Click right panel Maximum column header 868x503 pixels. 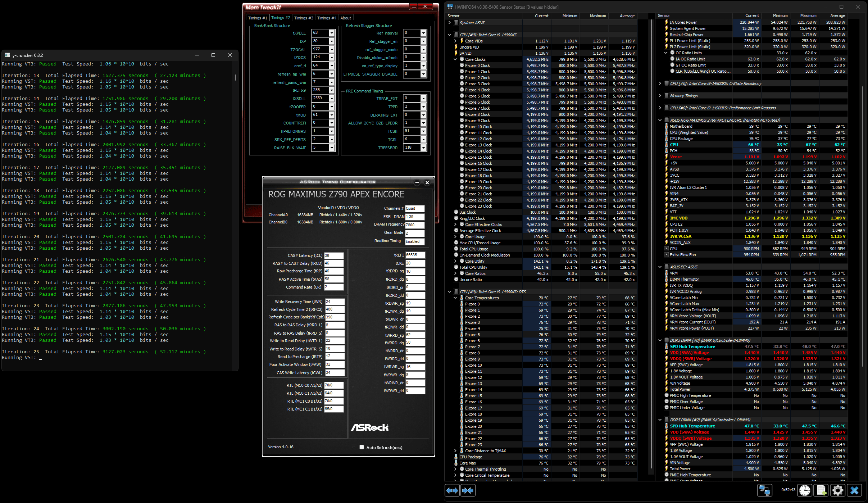coord(804,15)
